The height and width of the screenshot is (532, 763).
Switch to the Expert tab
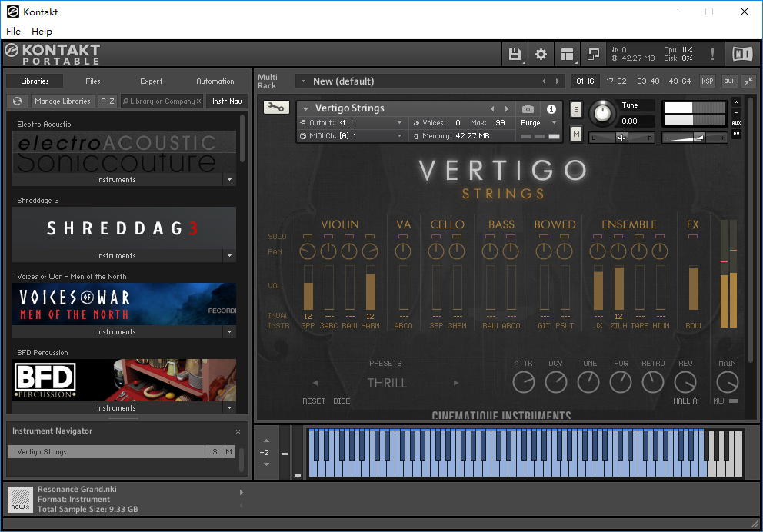152,81
